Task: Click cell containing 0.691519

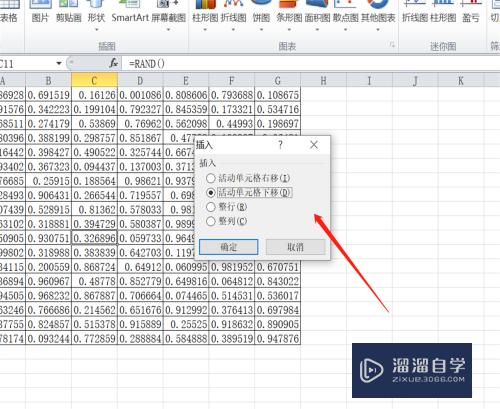Action: [48, 95]
